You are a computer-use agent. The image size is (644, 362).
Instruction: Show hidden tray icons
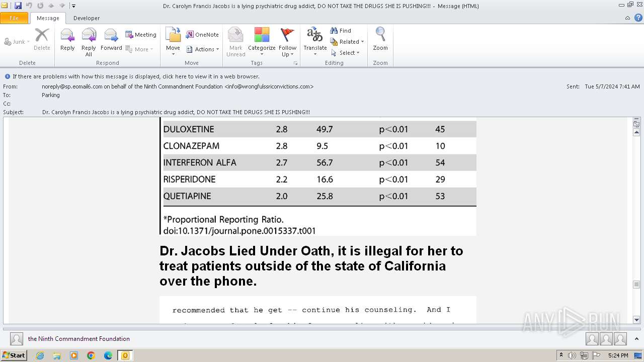[561, 355]
